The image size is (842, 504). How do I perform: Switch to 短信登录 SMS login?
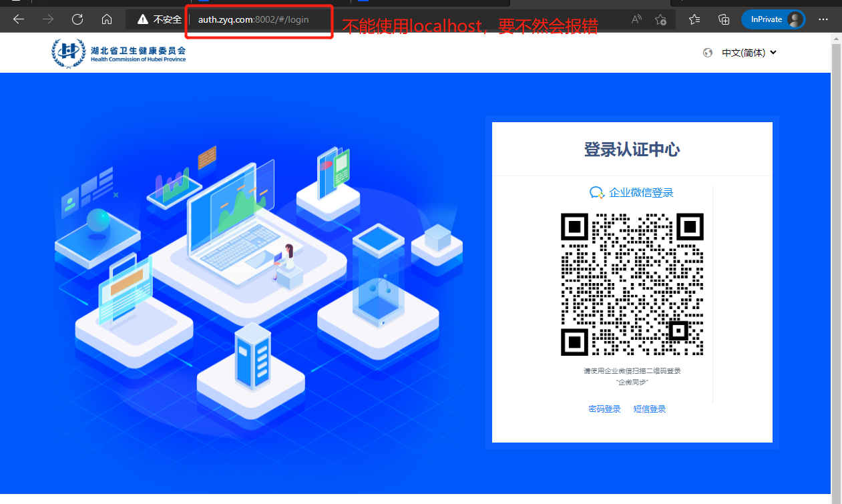pos(650,409)
